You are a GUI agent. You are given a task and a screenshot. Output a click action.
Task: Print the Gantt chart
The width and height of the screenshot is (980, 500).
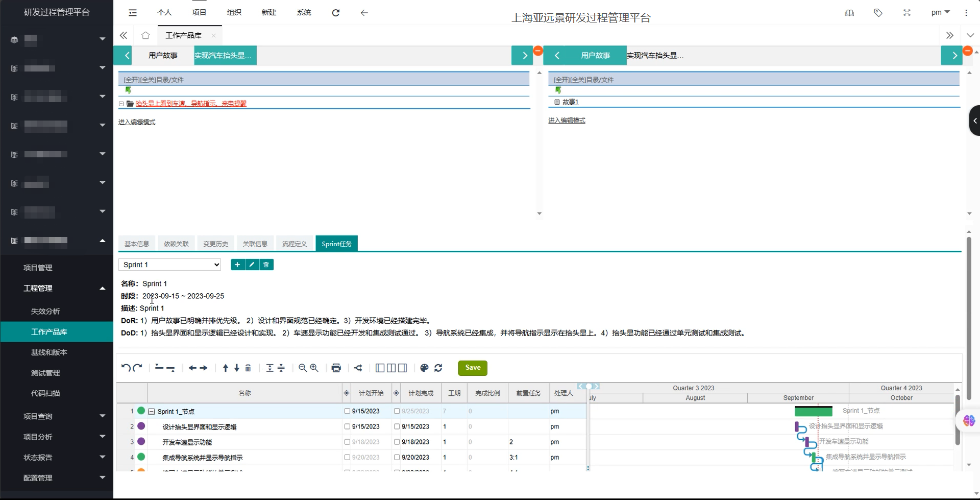[x=336, y=368]
